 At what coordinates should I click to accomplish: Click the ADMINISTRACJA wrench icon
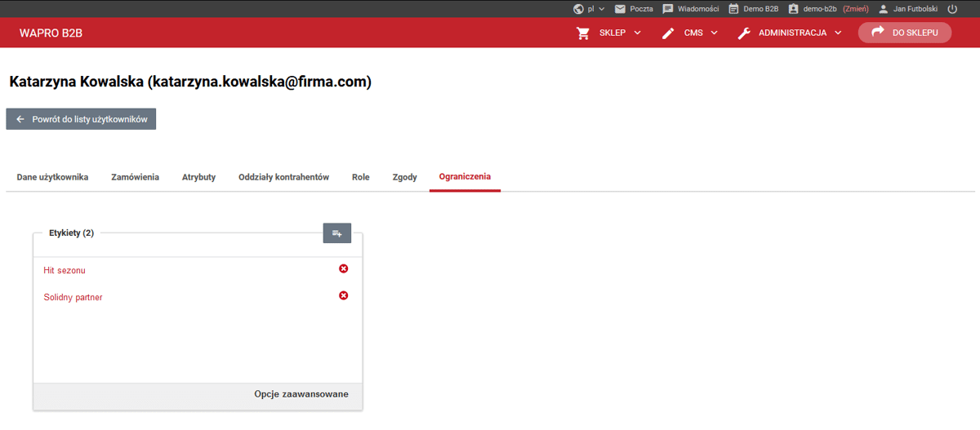(x=744, y=33)
